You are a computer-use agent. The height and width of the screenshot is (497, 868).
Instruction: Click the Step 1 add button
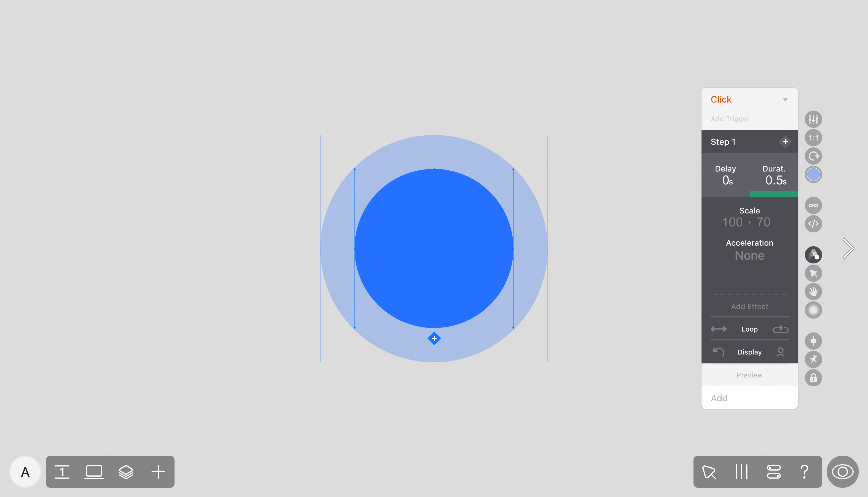pos(785,141)
